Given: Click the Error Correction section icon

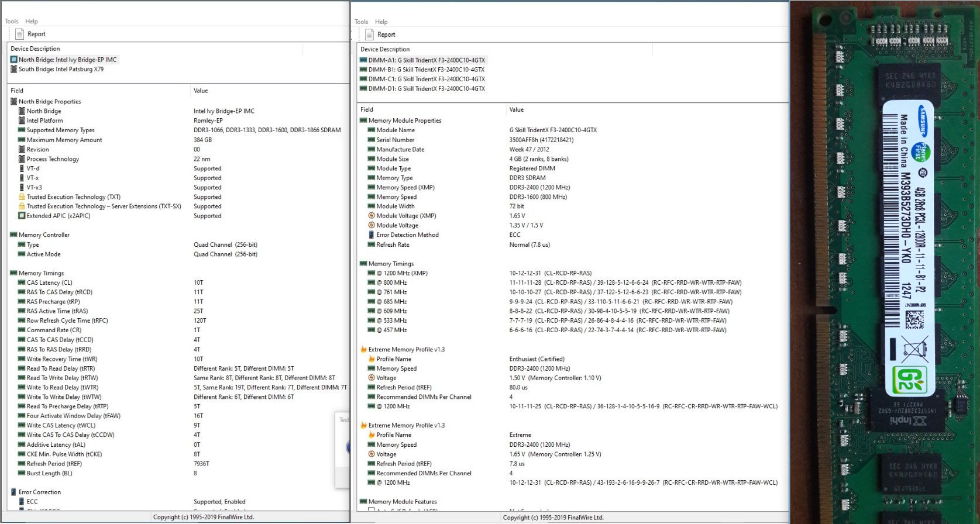Looking at the screenshot, I should point(13,492).
